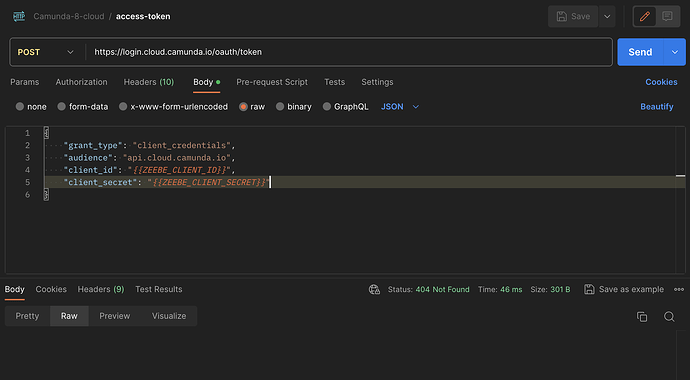This screenshot has height=380, width=690.
Task: Click the request URL input field
Action: 348,52
